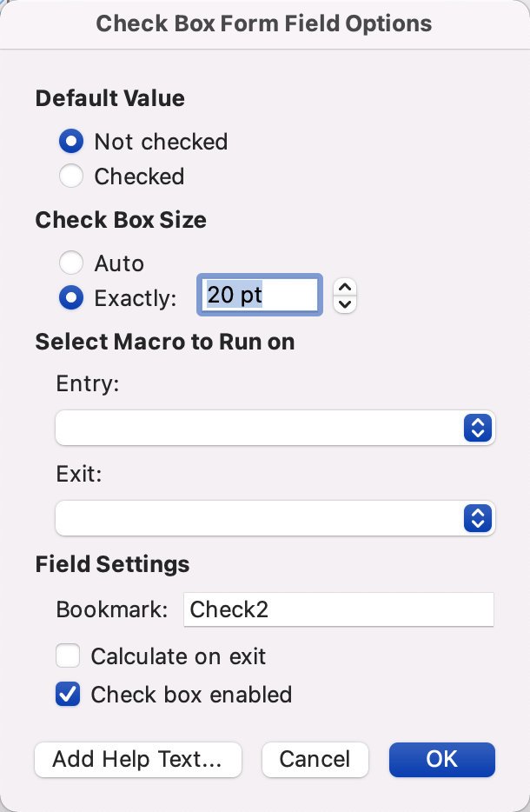The height and width of the screenshot is (812, 530).
Task: Select the Checked default value option
Action: click(71, 176)
